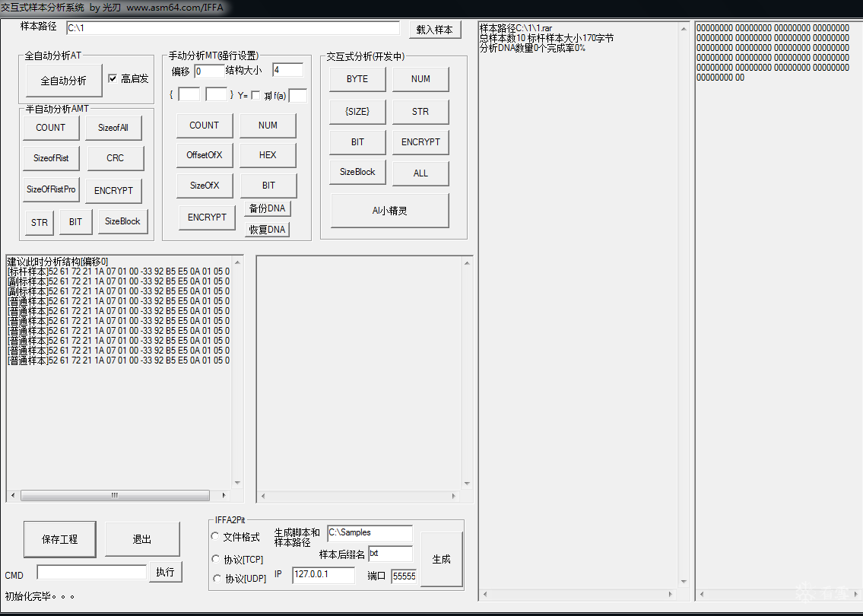
Task: Click BIT in the interactive analysis group
Action: click(x=358, y=142)
